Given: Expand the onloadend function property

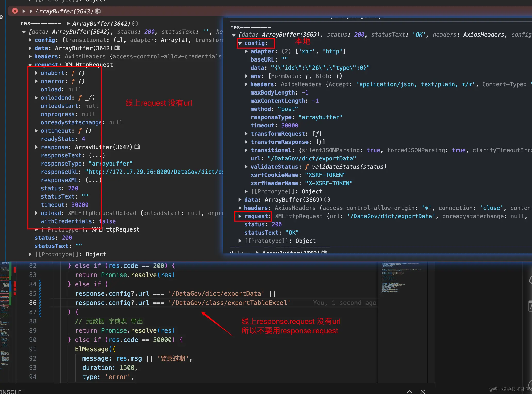Looking at the screenshot, I should click(x=36, y=98).
